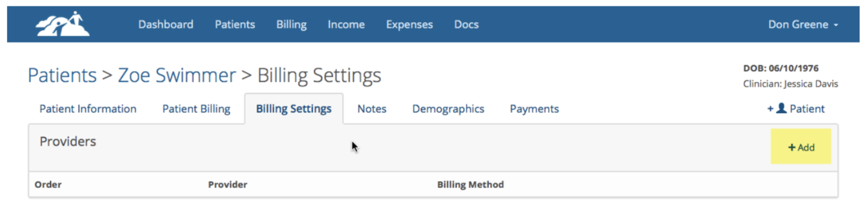Click the person icon beside Patient
Image resolution: width=868 pixels, height=204 pixels.
point(781,108)
